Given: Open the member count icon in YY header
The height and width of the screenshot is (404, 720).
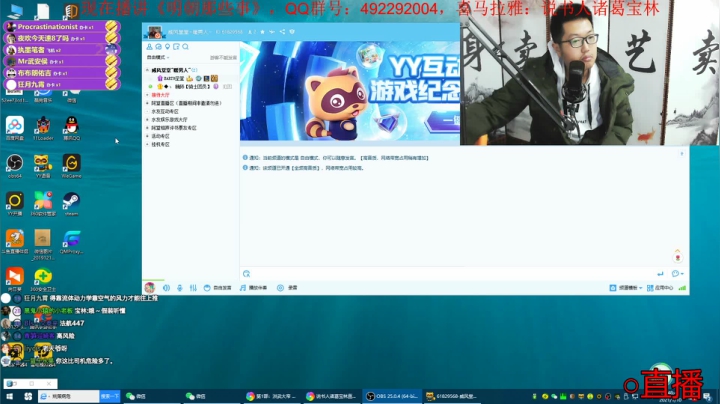Looking at the screenshot, I should (251, 32).
